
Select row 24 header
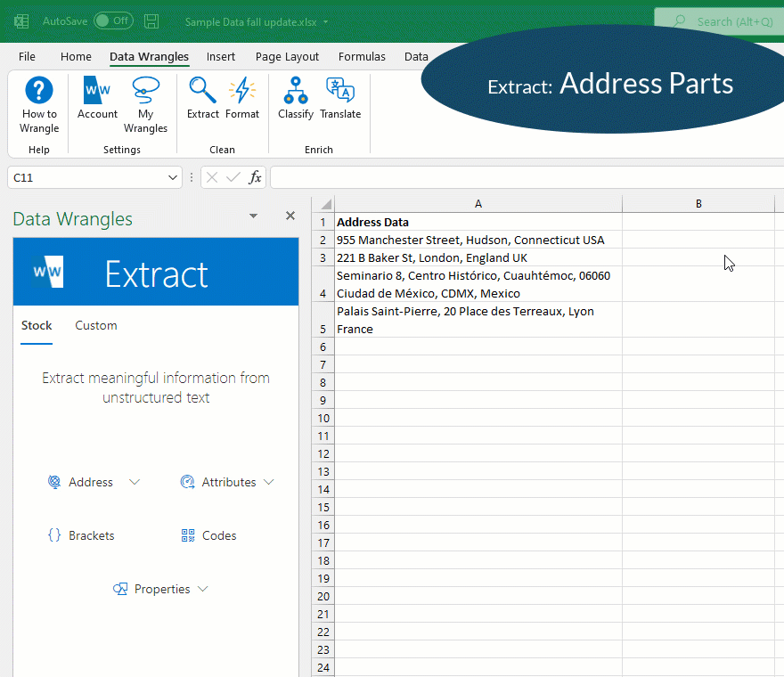tap(323, 667)
